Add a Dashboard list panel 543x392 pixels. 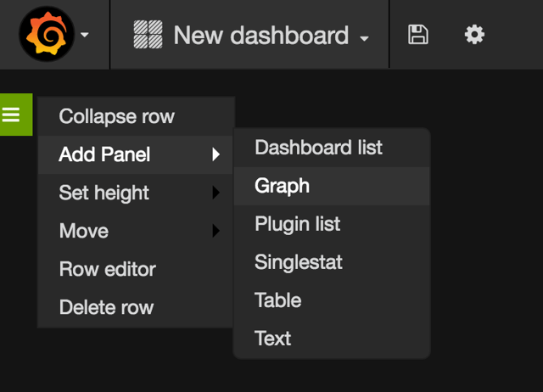click(332, 148)
